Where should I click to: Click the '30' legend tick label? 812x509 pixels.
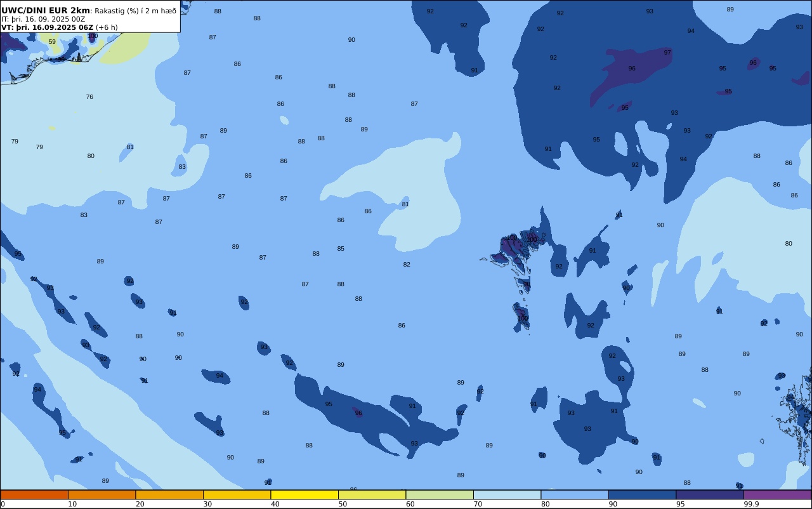(207, 504)
